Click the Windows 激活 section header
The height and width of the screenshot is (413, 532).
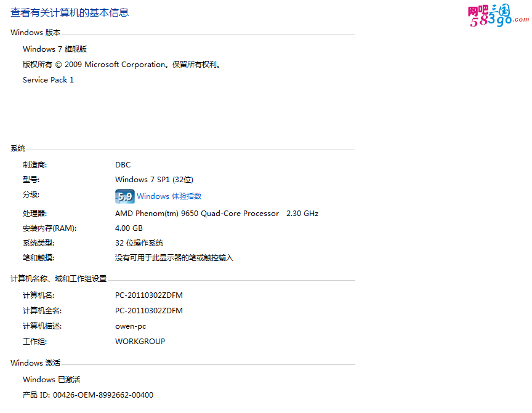35,363
